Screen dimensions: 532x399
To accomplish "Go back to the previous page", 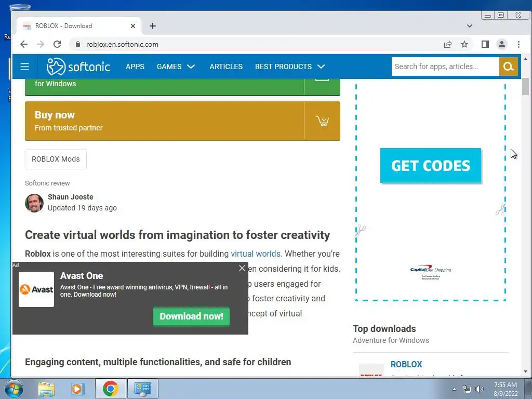I will (24, 44).
